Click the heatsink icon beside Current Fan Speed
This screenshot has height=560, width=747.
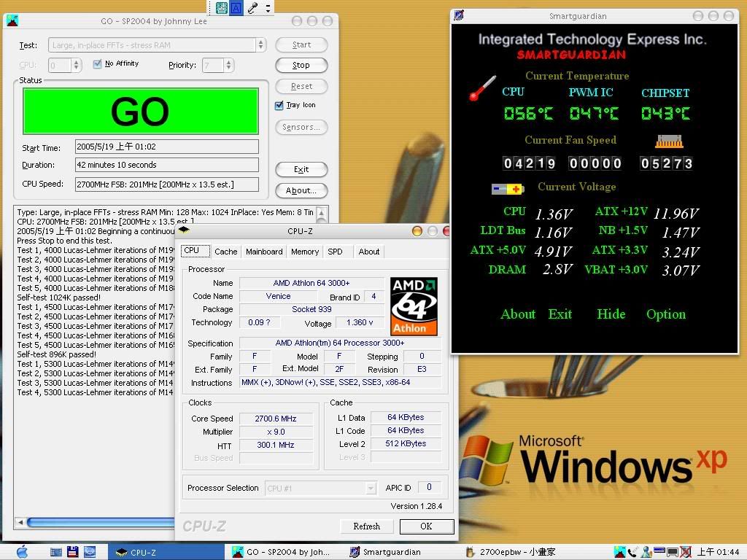point(670,141)
